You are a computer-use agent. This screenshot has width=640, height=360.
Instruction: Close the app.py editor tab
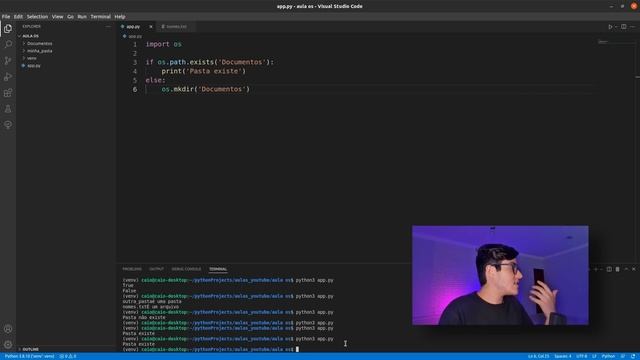[151, 27]
